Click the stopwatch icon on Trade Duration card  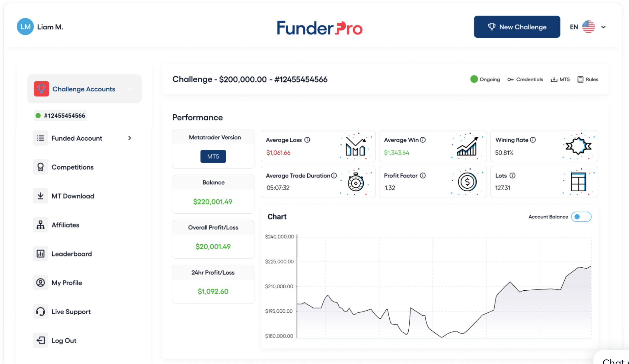pos(356,182)
